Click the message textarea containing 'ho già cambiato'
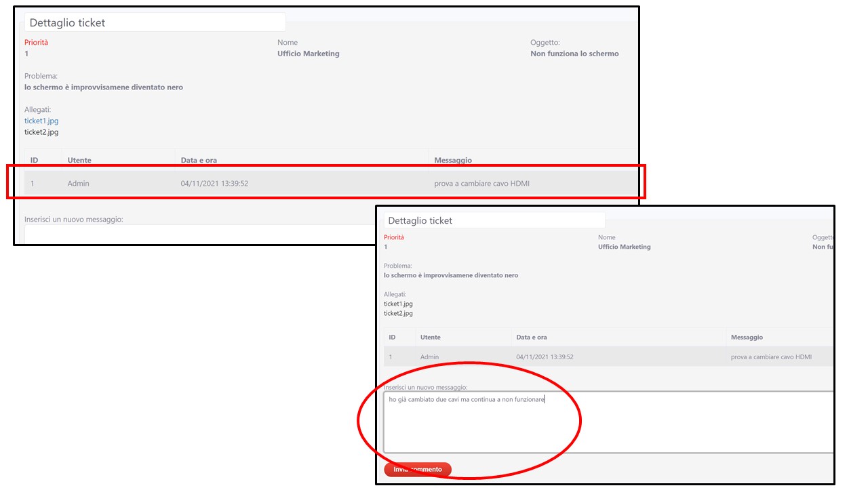The height and width of the screenshot is (488, 868). [x=607, y=422]
